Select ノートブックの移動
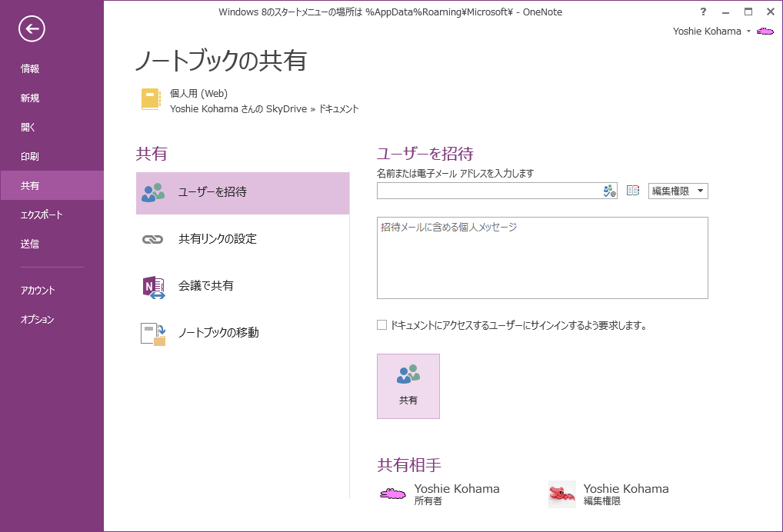 (243, 334)
